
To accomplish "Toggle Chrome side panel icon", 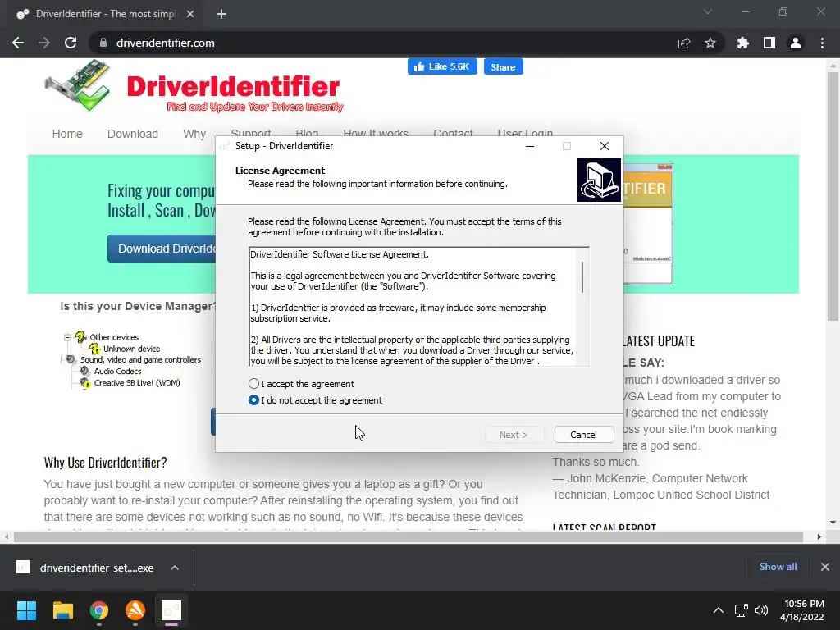I will (769, 43).
